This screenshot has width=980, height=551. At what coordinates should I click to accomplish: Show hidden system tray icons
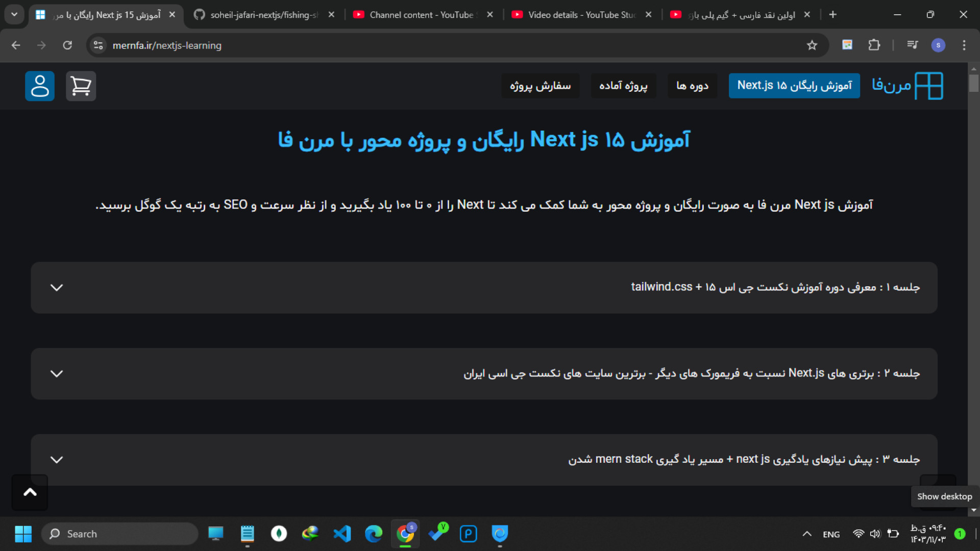807,534
